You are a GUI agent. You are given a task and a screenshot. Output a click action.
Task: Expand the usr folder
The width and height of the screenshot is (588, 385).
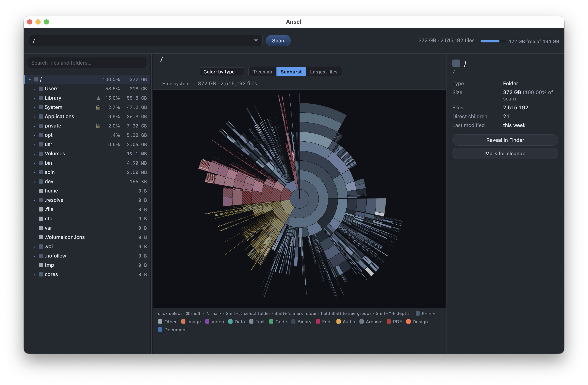point(35,144)
